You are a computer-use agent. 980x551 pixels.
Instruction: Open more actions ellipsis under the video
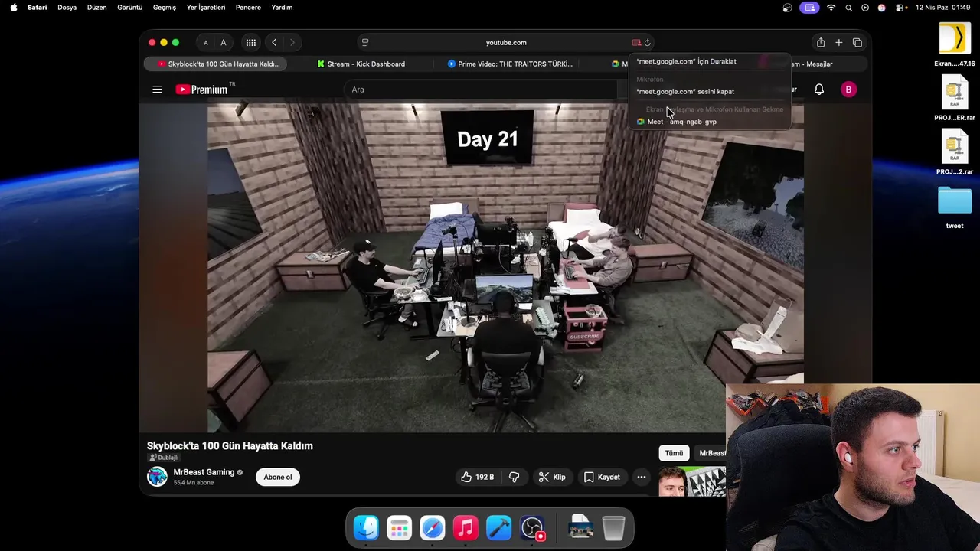642,477
